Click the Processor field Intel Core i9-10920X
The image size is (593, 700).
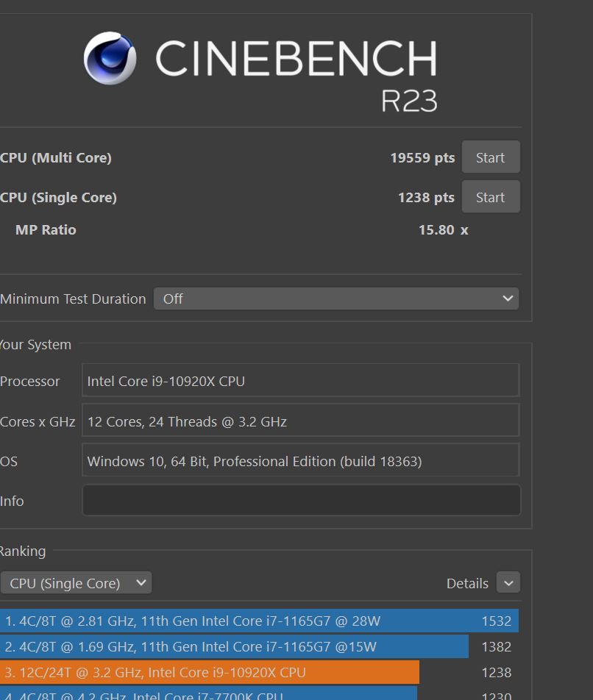(300, 381)
